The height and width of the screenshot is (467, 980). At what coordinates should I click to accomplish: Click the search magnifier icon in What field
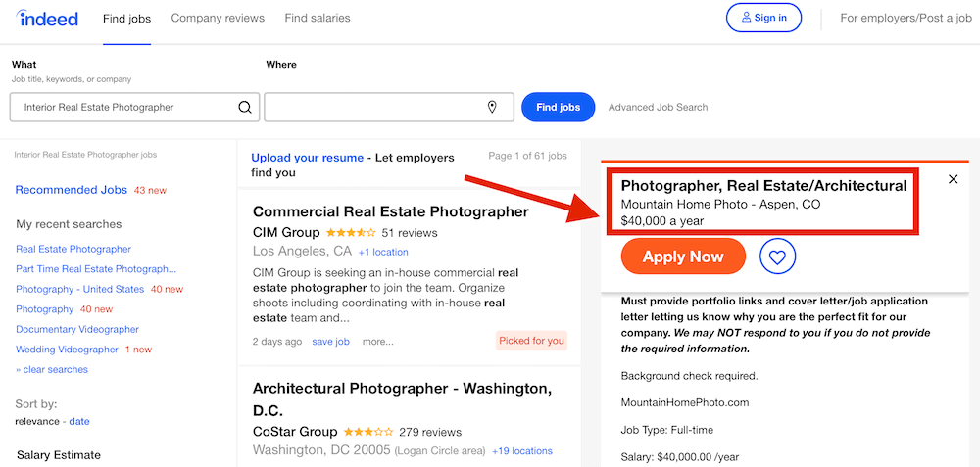[245, 108]
